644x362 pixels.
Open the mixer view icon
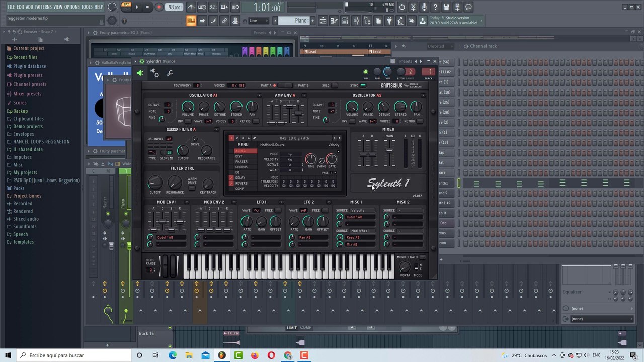point(356,21)
